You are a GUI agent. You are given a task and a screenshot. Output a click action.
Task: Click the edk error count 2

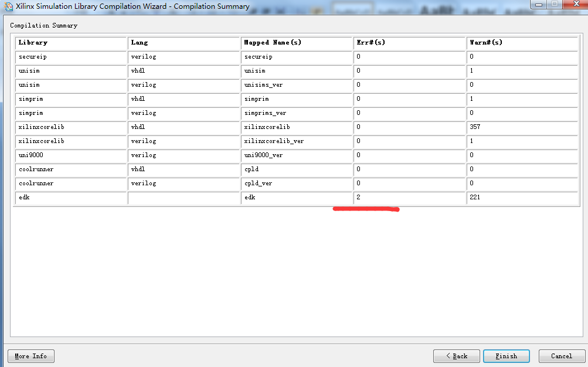coord(410,198)
